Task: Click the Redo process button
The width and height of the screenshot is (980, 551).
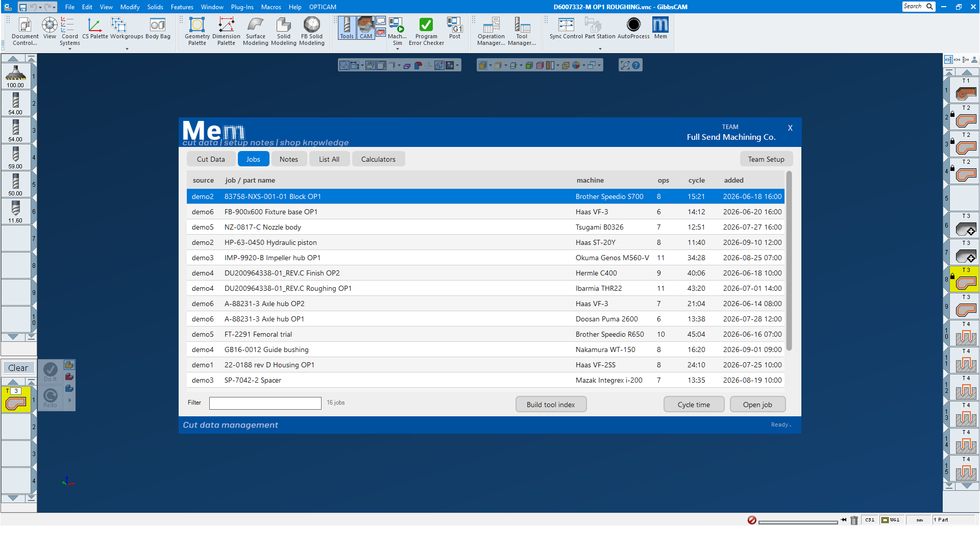Action: click(50, 398)
